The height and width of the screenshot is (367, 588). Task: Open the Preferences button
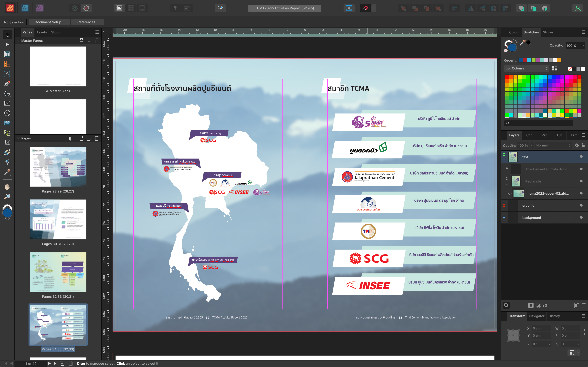tap(87, 22)
